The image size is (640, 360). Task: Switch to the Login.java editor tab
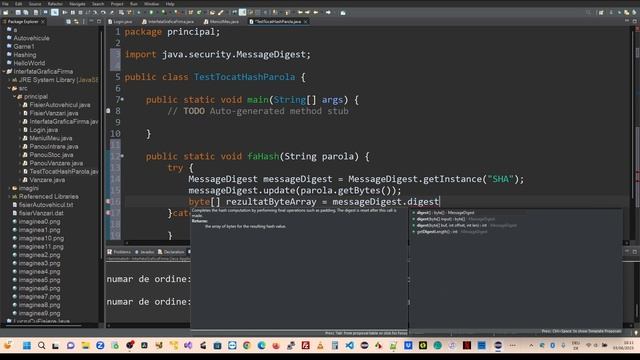coord(120,22)
